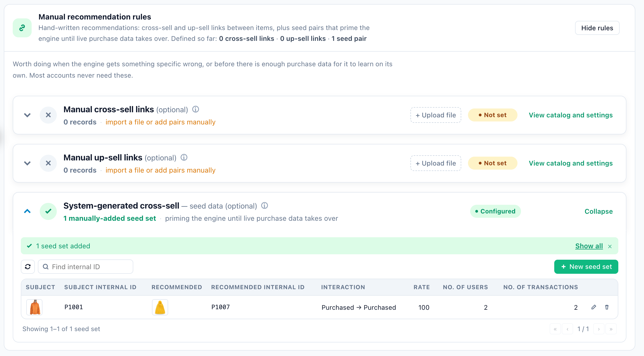
Task: Upload a file for Manual cross-sell links
Action: click(436, 115)
